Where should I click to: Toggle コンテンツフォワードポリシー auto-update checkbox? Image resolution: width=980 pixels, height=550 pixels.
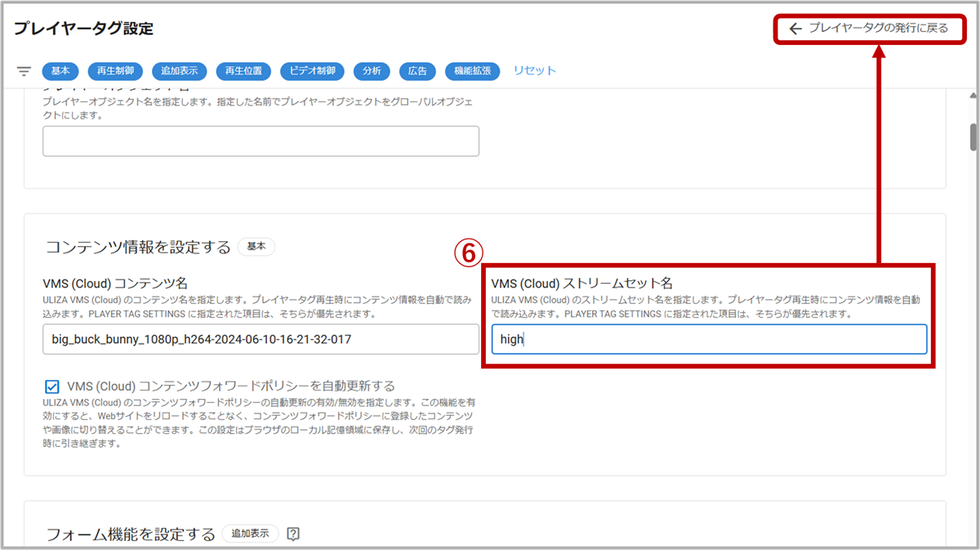point(53,386)
